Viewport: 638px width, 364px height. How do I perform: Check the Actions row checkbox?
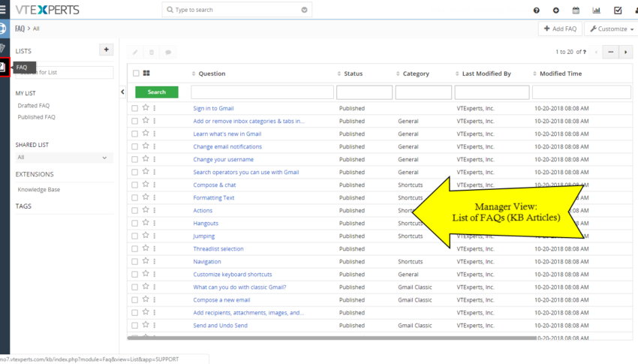point(134,210)
